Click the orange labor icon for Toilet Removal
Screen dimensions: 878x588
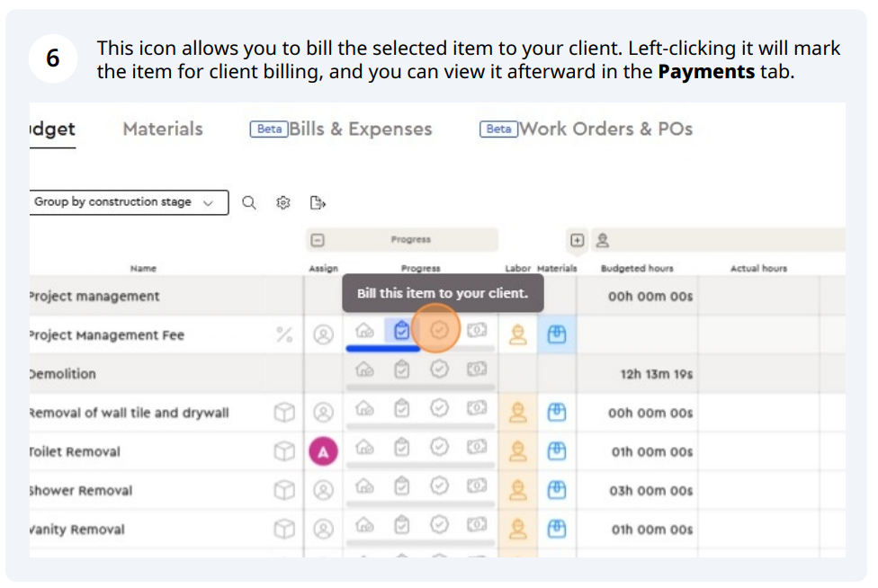pos(517,451)
